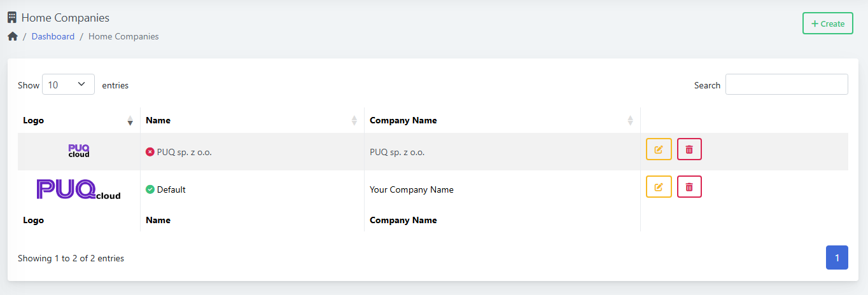Image resolution: width=868 pixels, height=295 pixels.
Task: Click the building icon beside Home Companies
Action: [x=12, y=18]
